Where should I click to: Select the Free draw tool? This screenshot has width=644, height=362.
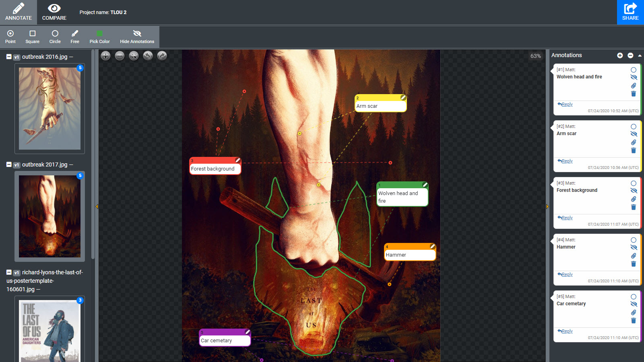click(x=75, y=37)
